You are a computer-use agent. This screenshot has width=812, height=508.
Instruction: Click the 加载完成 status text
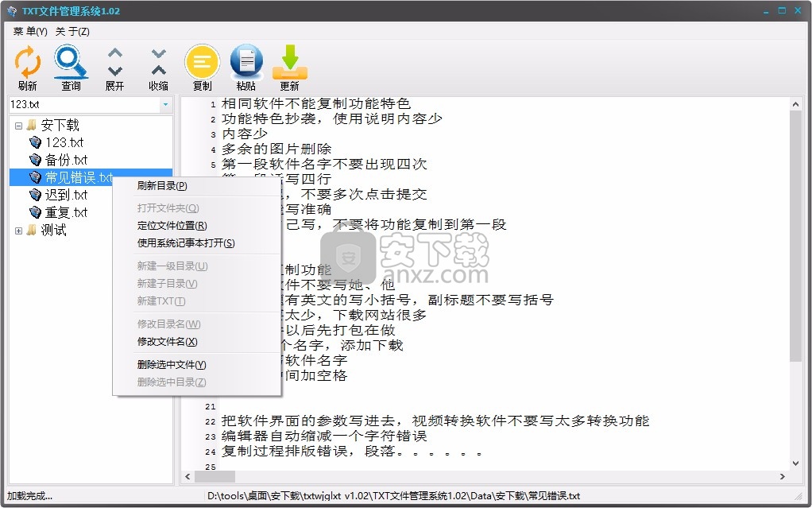[x=29, y=496]
